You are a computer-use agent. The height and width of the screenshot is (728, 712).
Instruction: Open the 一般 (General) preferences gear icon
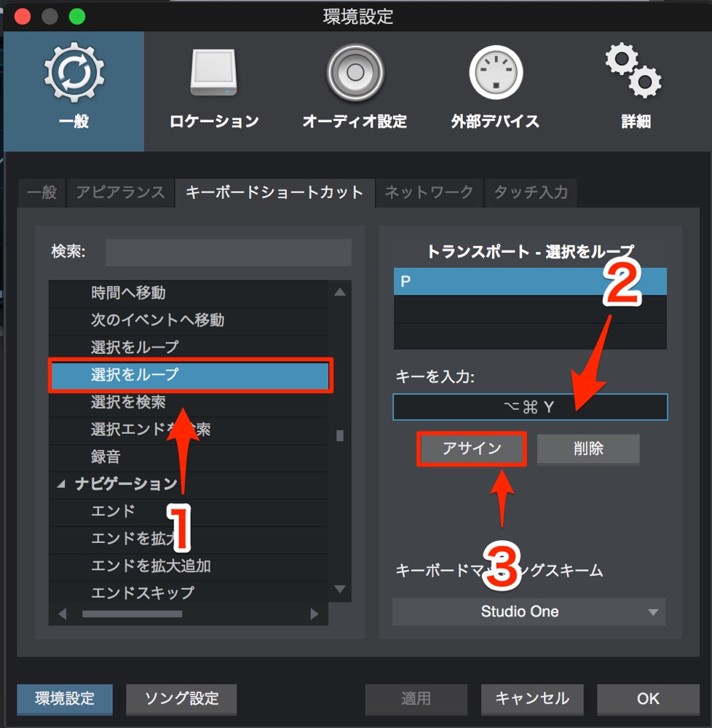74,72
